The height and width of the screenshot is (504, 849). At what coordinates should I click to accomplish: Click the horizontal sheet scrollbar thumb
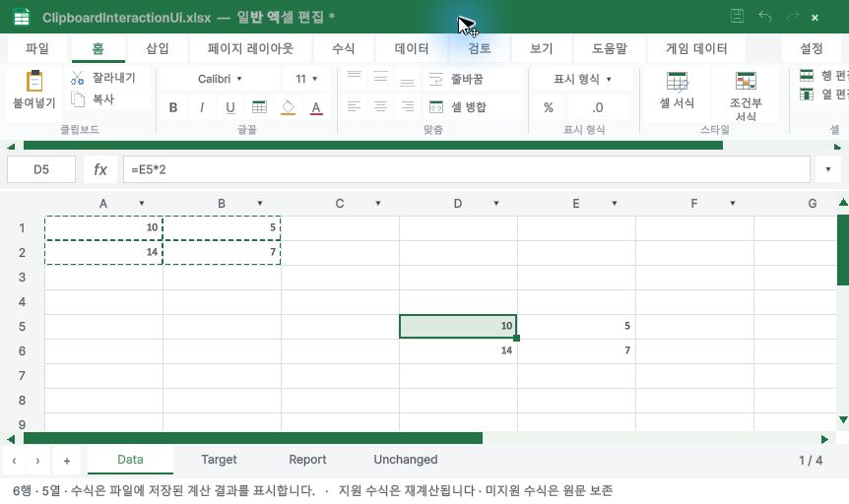point(253,438)
